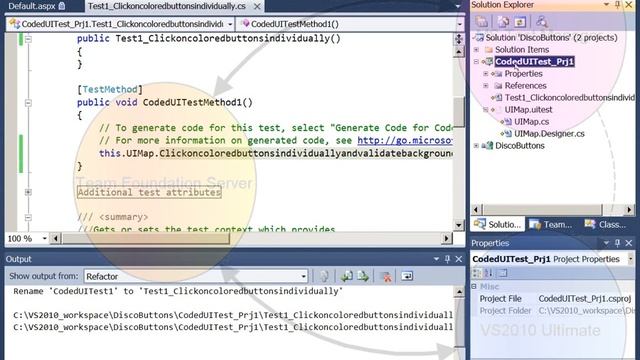Click Project File property value CodedUITest_Prj1.csproj
Viewport: 640px width, 360px height.
click(x=584, y=299)
